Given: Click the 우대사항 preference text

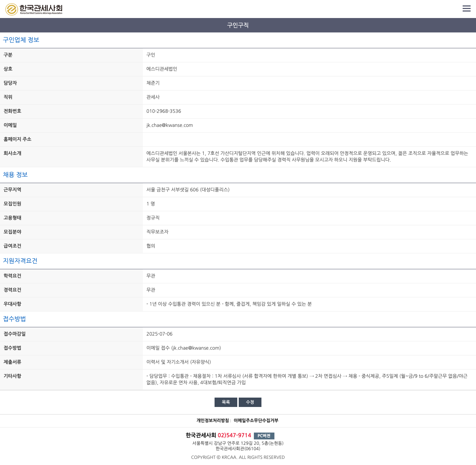Looking at the screenshot, I should click(x=229, y=304).
